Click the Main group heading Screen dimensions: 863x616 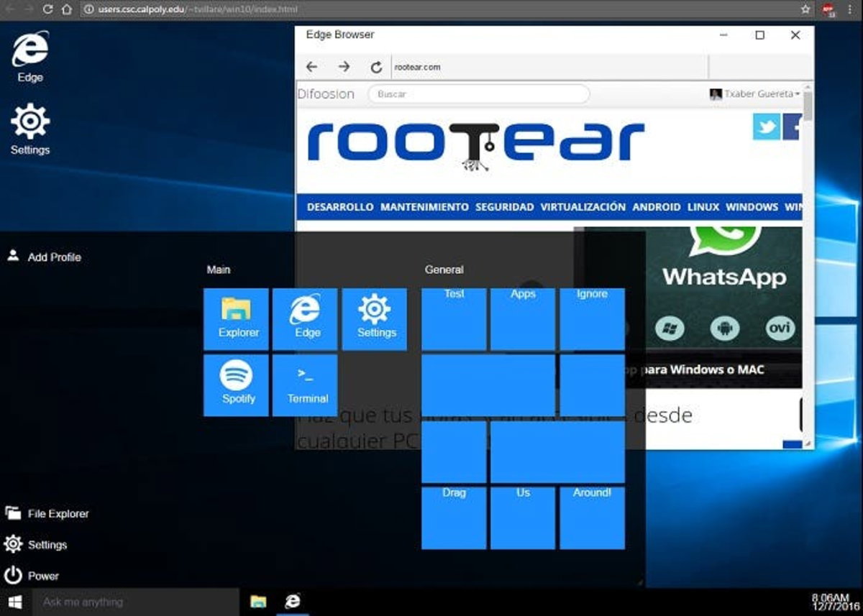(x=219, y=270)
